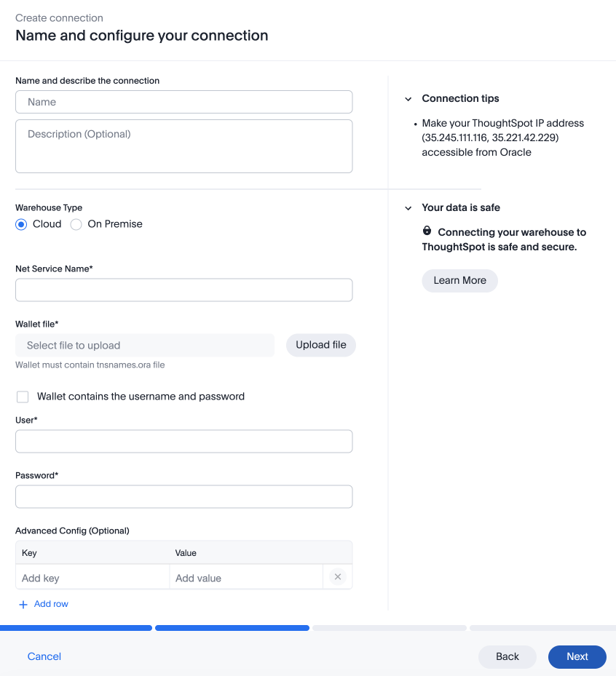
Task: Open the Learn More link
Action: 460,281
